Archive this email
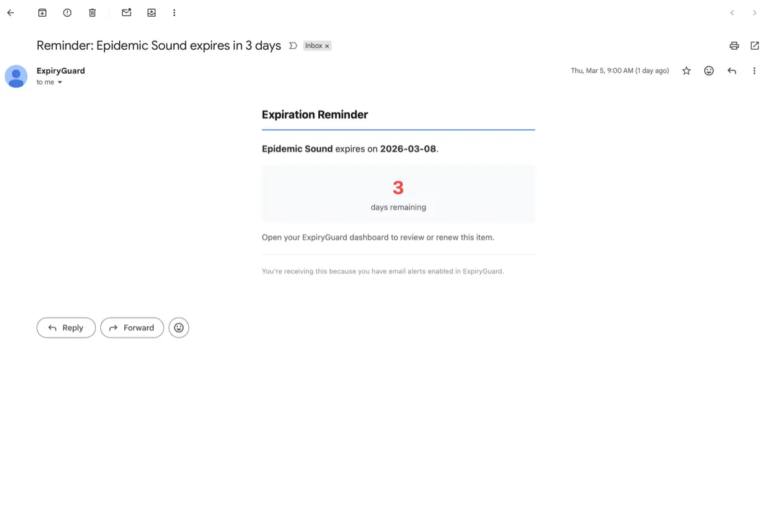 point(42,13)
